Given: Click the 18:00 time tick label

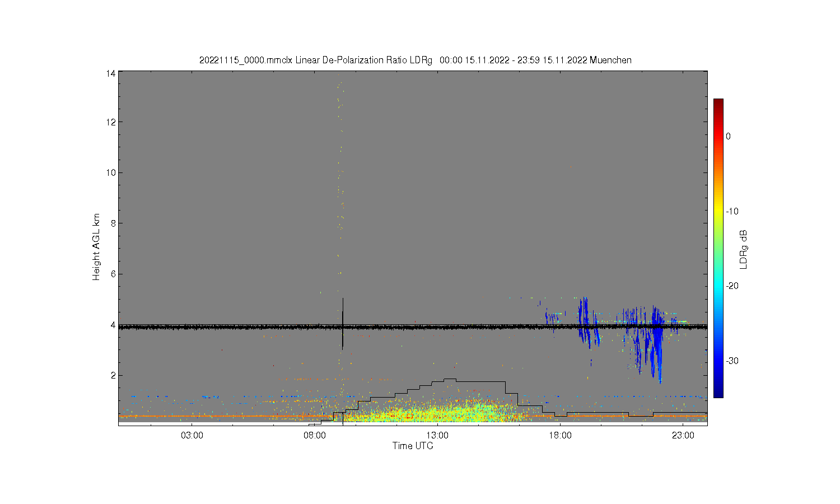Looking at the screenshot, I should [x=560, y=436].
